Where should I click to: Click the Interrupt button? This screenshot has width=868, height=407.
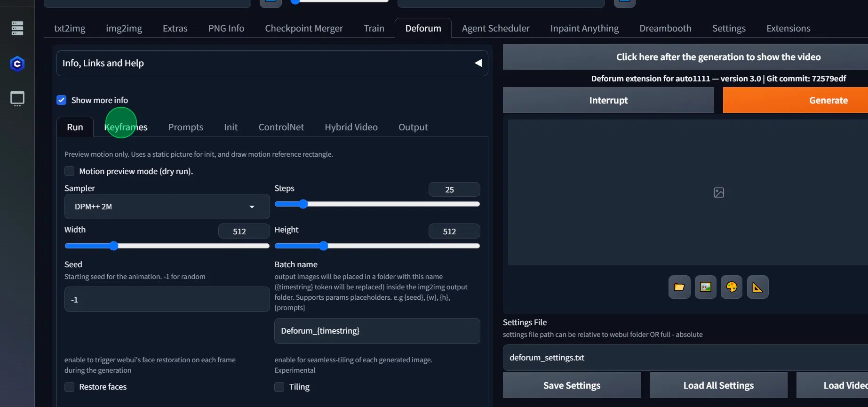coord(608,100)
